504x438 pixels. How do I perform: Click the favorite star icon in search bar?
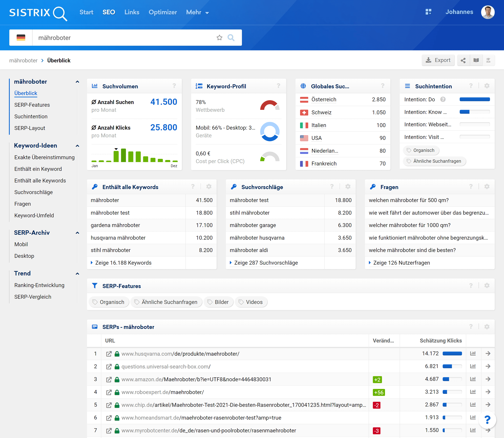click(x=219, y=38)
